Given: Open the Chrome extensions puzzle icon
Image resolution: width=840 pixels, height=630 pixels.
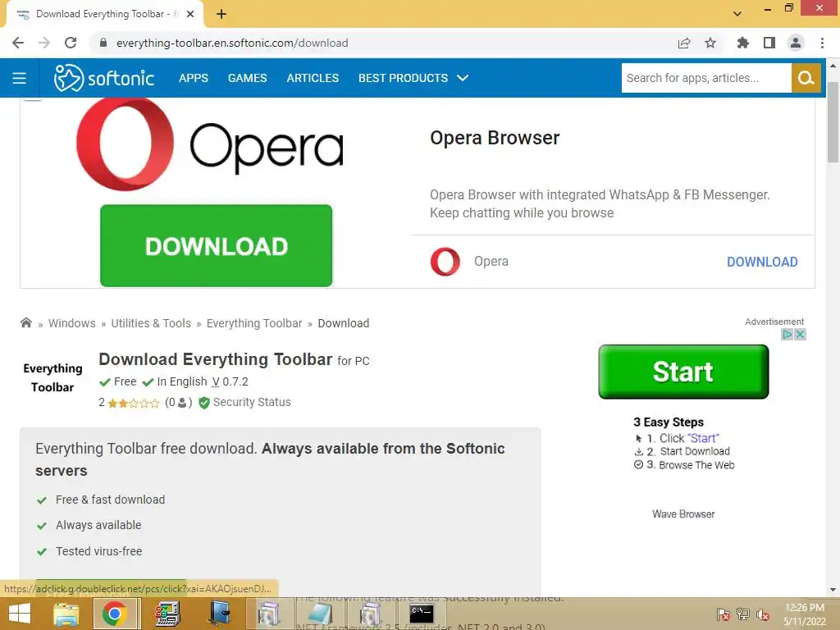Looking at the screenshot, I should [x=742, y=43].
